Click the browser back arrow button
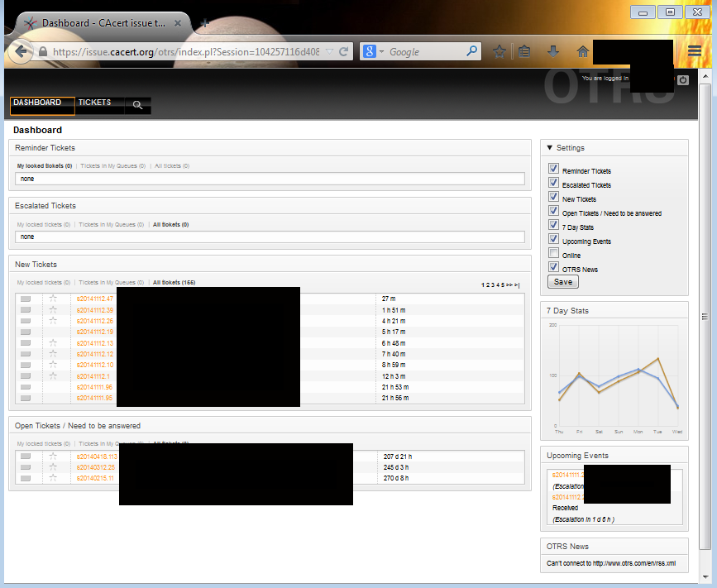This screenshot has height=588, width=717. [22, 52]
